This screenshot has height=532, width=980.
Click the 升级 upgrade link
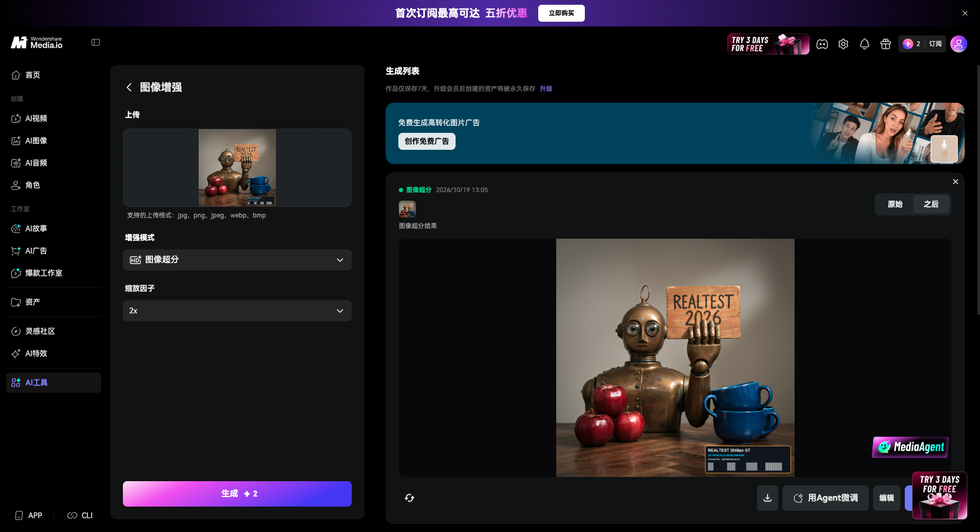point(546,89)
